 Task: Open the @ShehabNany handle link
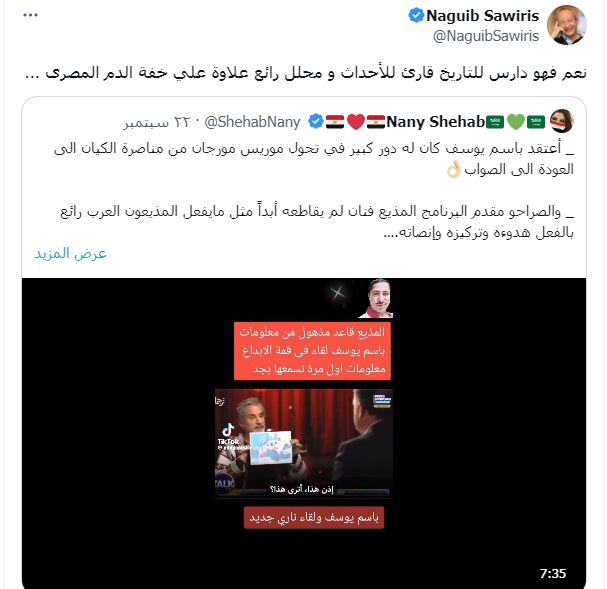coord(252,122)
